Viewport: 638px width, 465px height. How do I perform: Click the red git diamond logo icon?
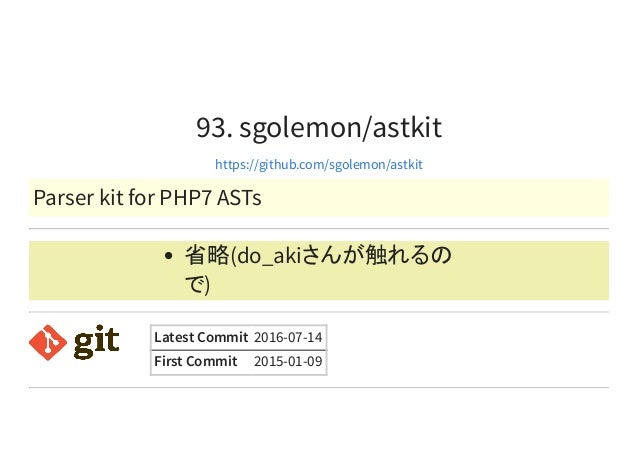(48, 342)
